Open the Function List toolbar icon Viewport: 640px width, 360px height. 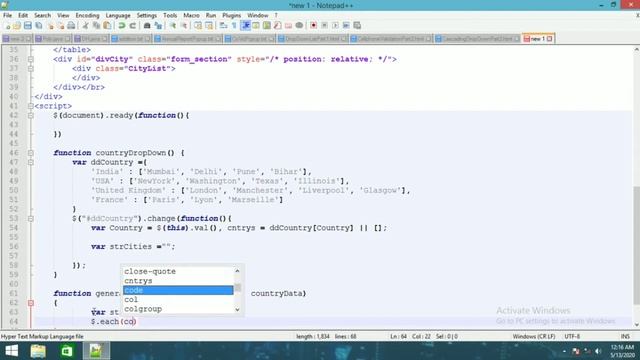click(278, 25)
